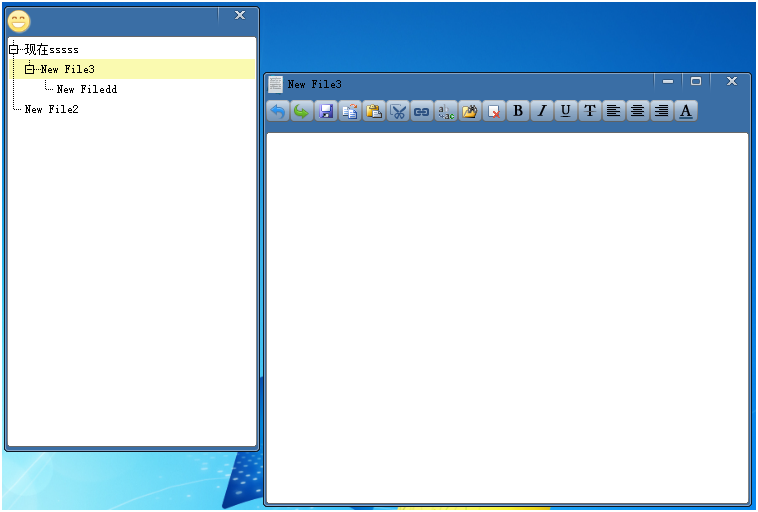758x512 pixels.
Task: Click the folder with binoculars icon
Action: point(470,111)
